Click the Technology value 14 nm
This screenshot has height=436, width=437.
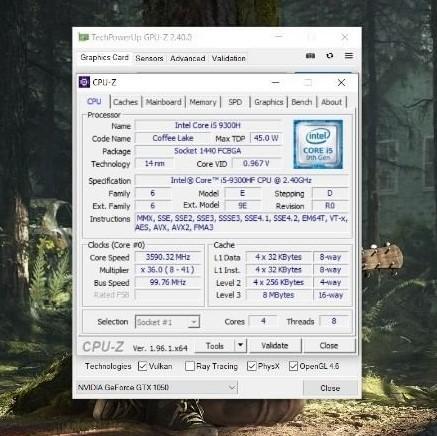pos(154,163)
